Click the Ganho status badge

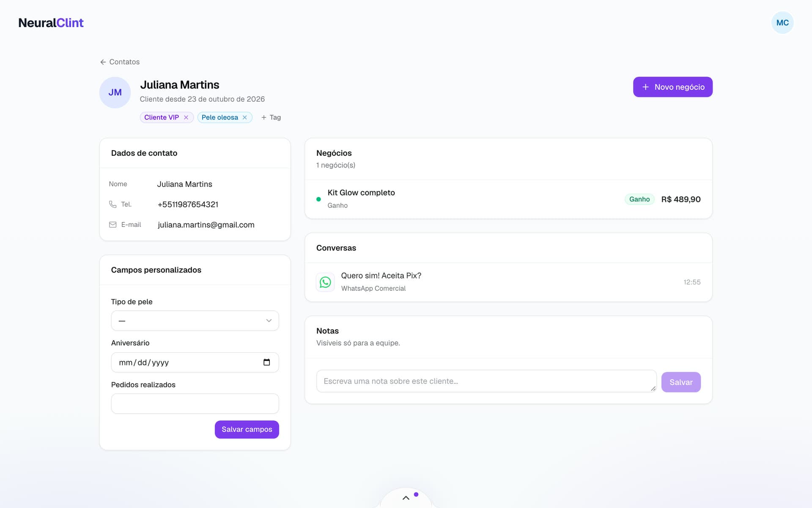tap(639, 199)
